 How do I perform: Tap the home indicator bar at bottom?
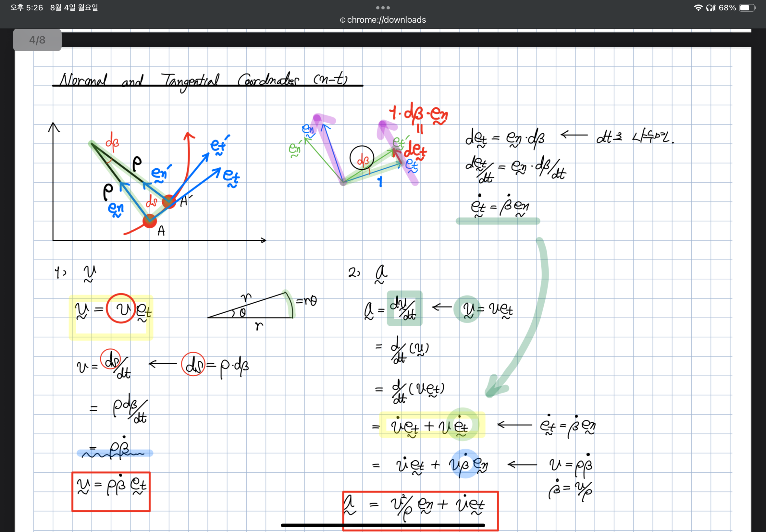point(383,525)
